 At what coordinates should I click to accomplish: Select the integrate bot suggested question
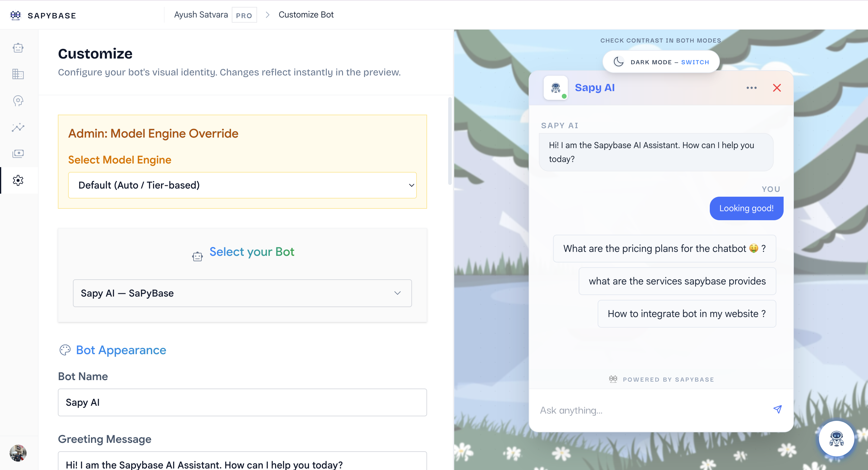pyautogui.click(x=687, y=313)
